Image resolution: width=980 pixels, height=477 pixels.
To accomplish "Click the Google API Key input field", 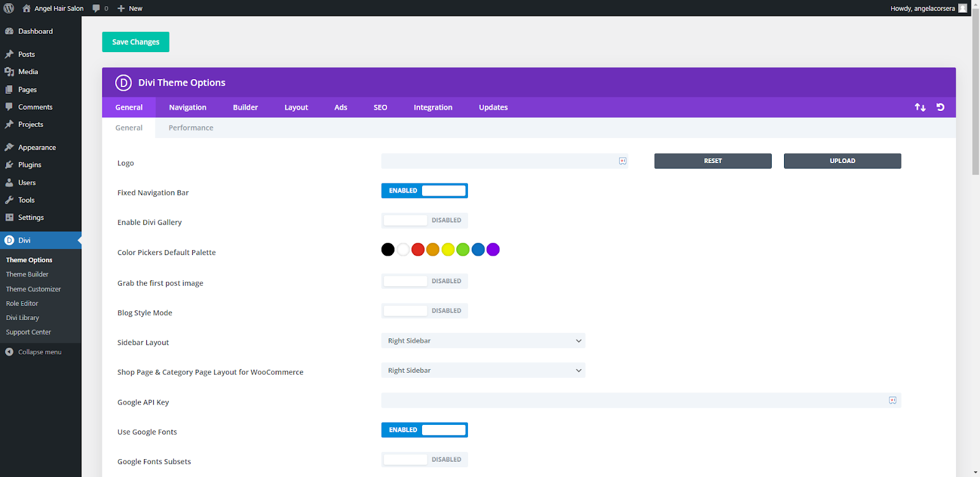I will point(641,400).
